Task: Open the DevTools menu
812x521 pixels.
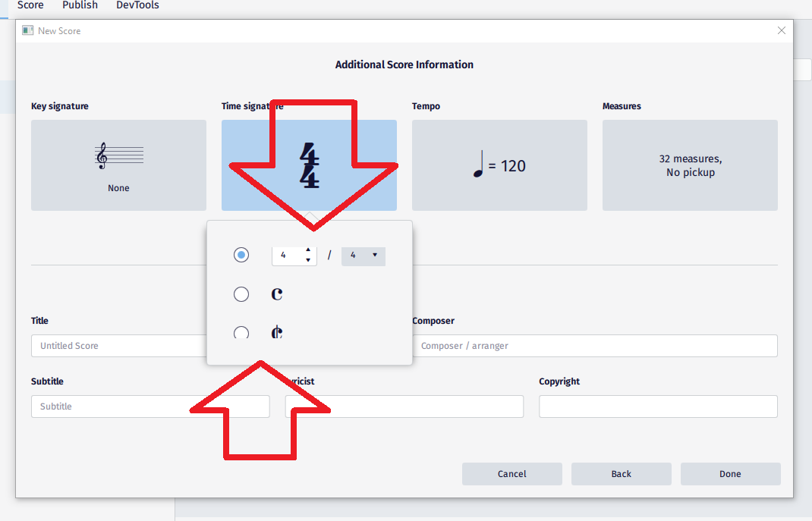Action: click(x=137, y=5)
